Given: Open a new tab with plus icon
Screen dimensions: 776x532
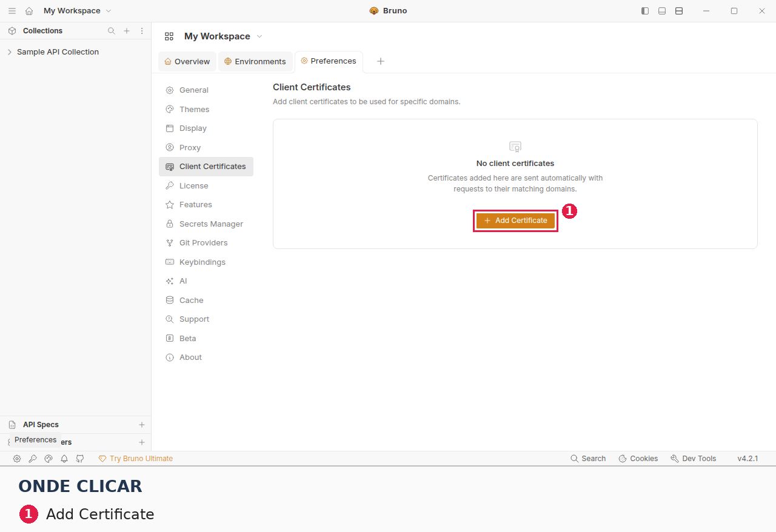Looking at the screenshot, I should click(x=381, y=61).
